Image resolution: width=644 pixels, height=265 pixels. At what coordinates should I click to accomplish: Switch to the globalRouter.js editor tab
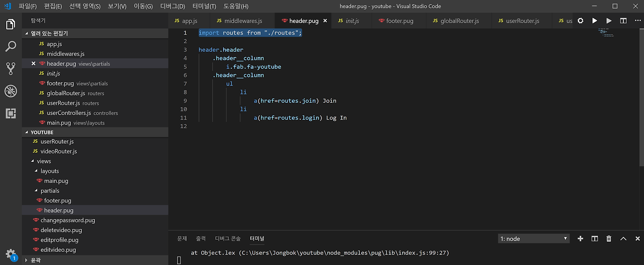[459, 21]
